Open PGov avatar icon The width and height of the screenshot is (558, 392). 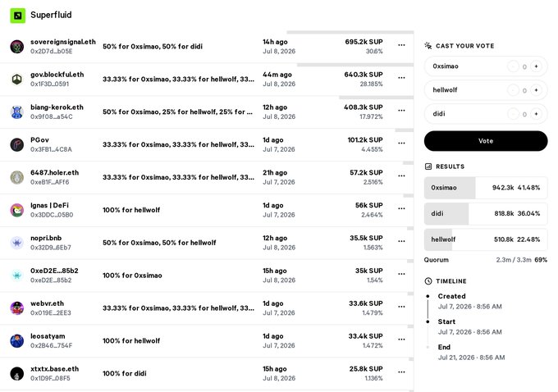point(16,145)
